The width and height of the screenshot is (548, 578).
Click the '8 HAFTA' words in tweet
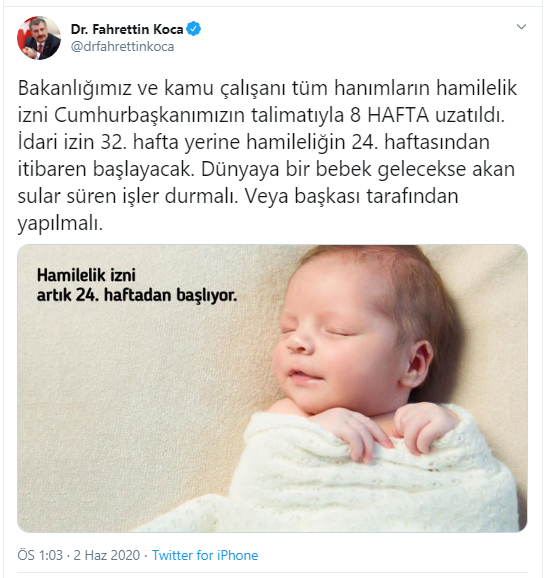390,115
